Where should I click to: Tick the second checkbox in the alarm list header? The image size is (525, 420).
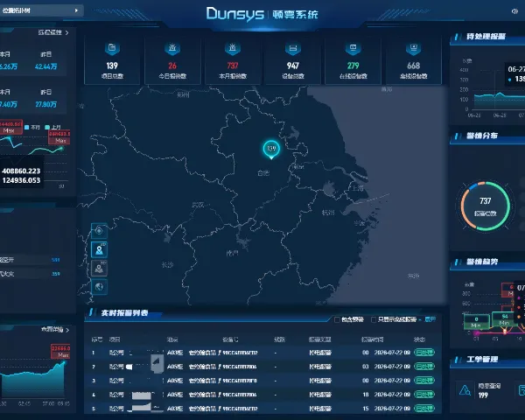[374, 319]
